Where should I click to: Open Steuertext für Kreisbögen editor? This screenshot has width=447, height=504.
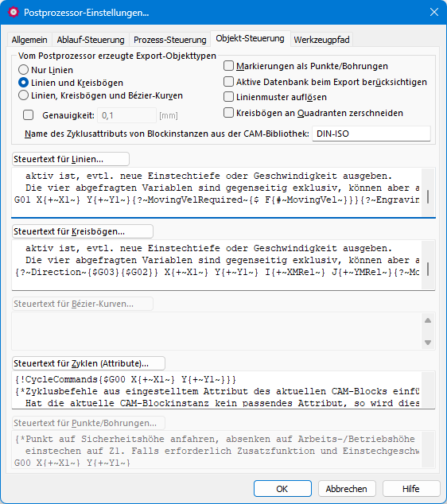[x=83, y=231]
